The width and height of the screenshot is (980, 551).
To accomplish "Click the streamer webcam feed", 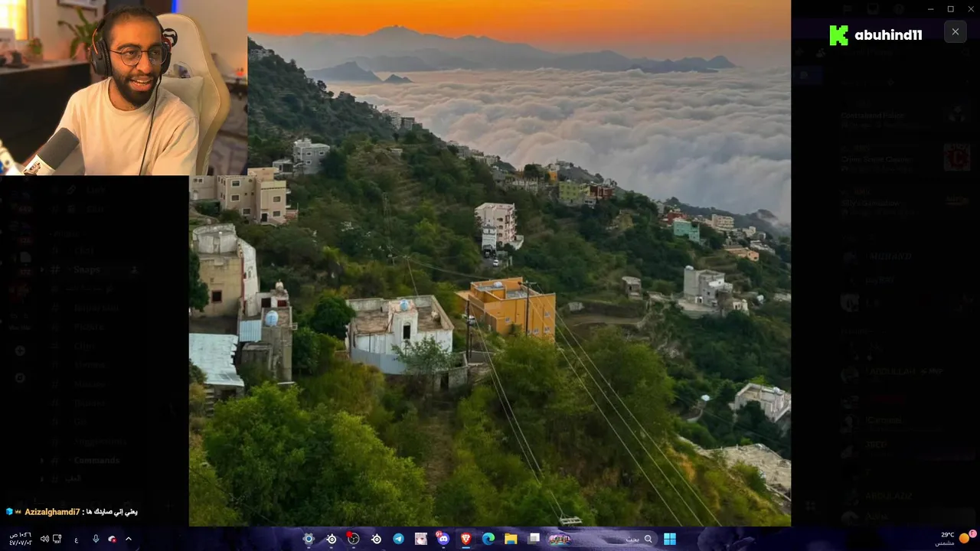I will [x=123, y=88].
